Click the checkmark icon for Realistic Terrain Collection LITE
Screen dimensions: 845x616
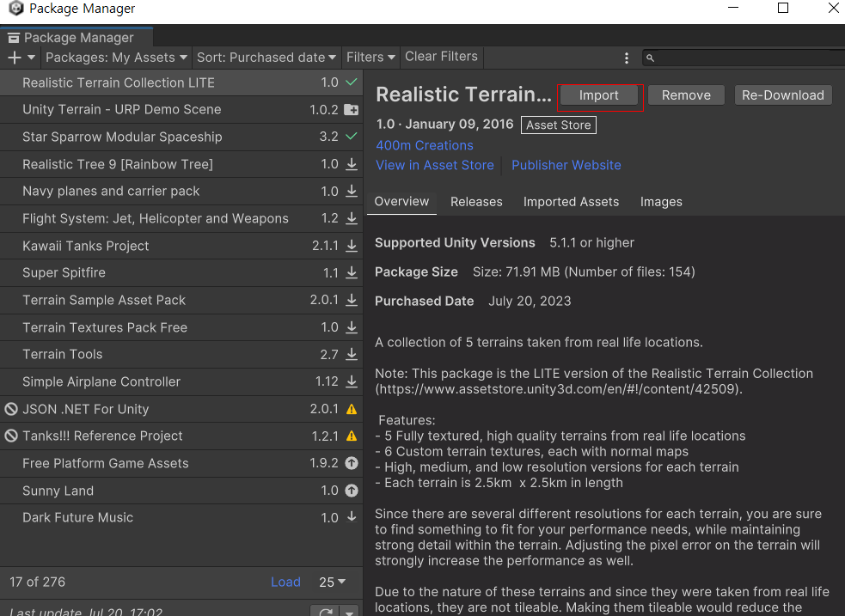pos(352,82)
